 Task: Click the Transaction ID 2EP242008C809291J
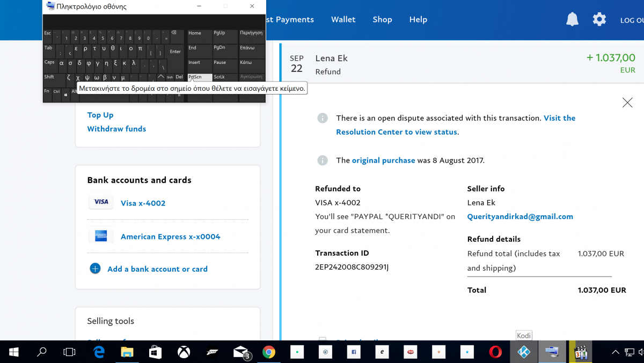point(352,267)
